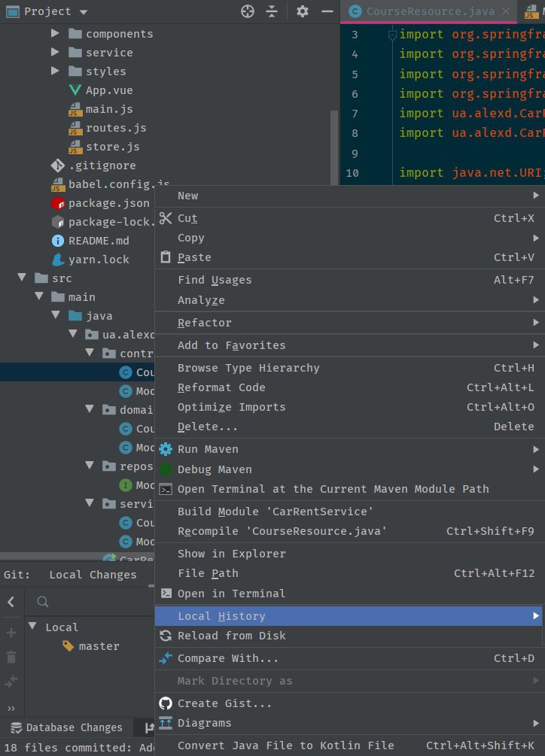Image resolution: width=545 pixels, height=756 pixels.
Task: Expand the components folder
Action: [55, 34]
